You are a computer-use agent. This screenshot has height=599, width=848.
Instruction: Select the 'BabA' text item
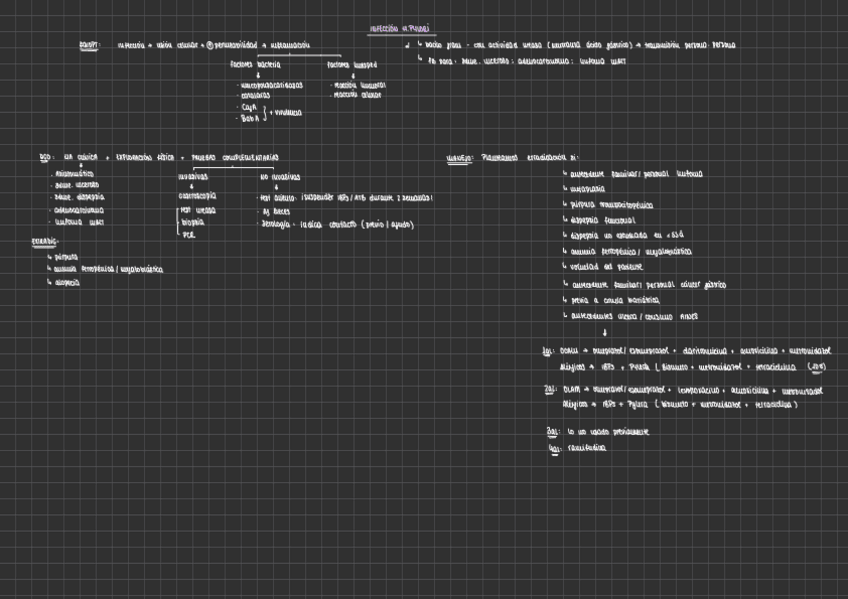pos(249,117)
